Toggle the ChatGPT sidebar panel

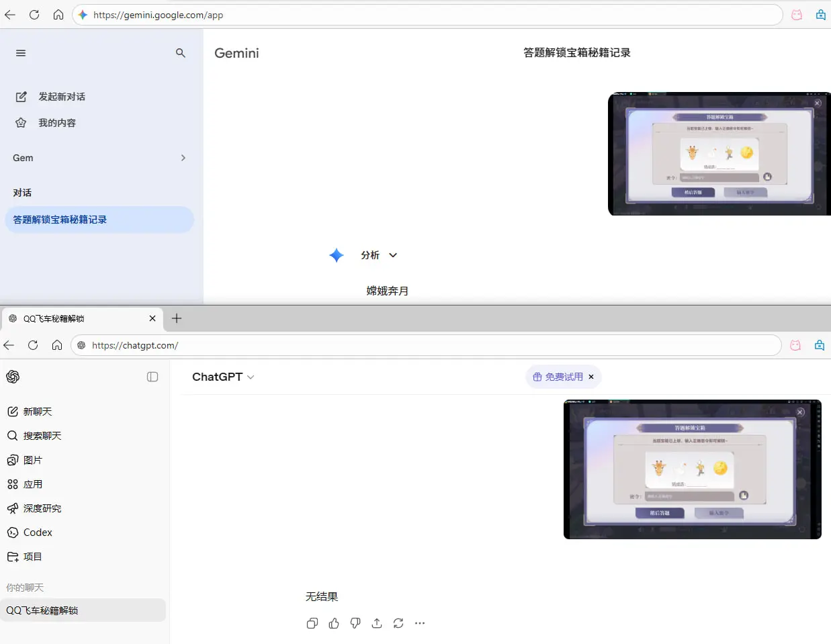pos(152,377)
